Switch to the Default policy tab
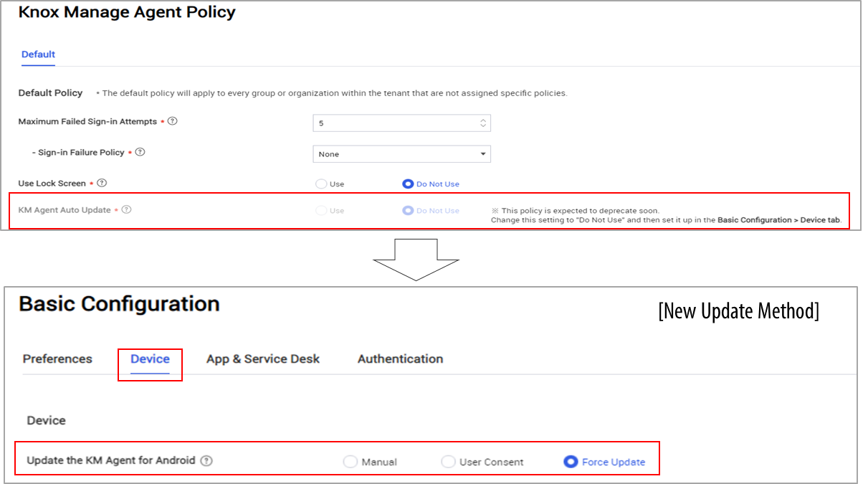This screenshot has height=484, width=868. click(x=38, y=54)
